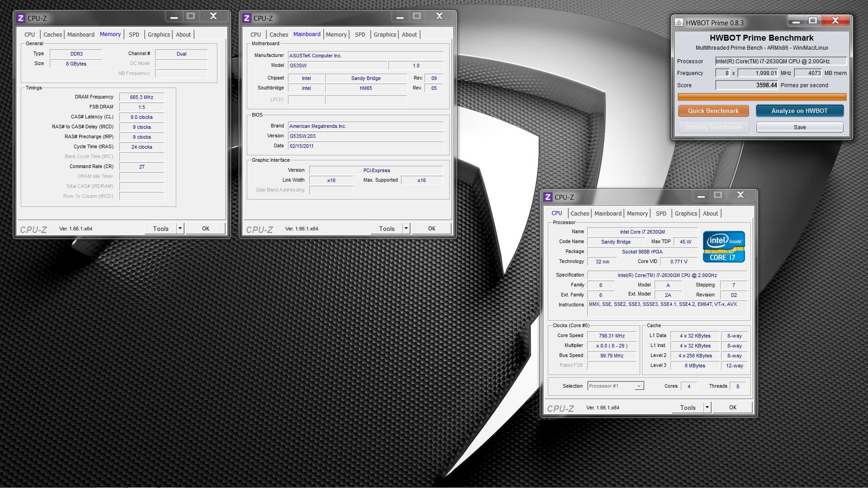The height and width of the screenshot is (488, 868).
Task: Click Core Speed value 798.31 MHz
Action: click(612, 336)
